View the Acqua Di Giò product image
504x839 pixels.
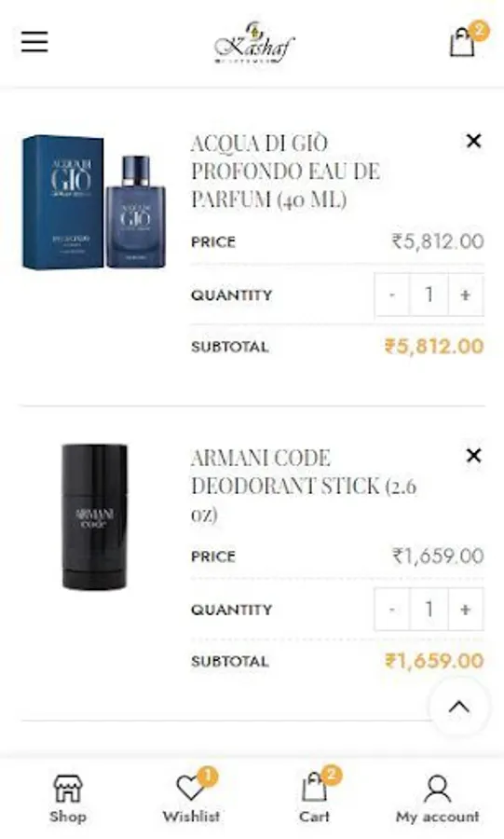tap(94, 202)
